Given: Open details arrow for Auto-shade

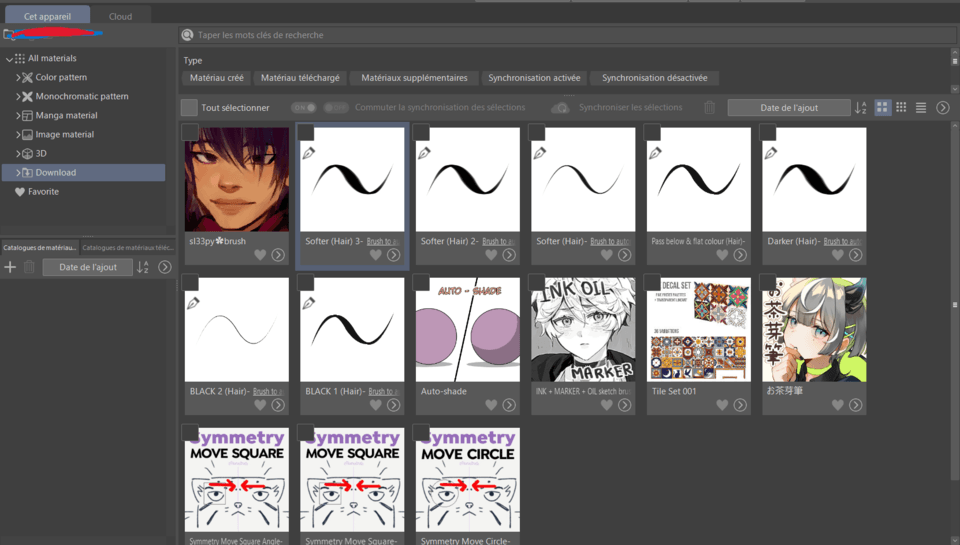Looking at the screenshot, I should [x=509, y=405].
